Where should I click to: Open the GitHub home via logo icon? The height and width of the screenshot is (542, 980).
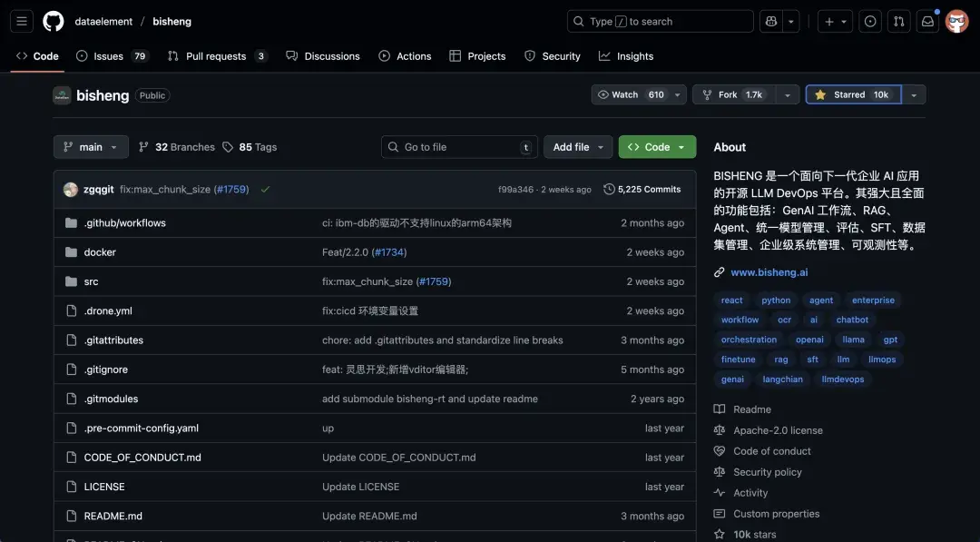(x=52, y=21)
